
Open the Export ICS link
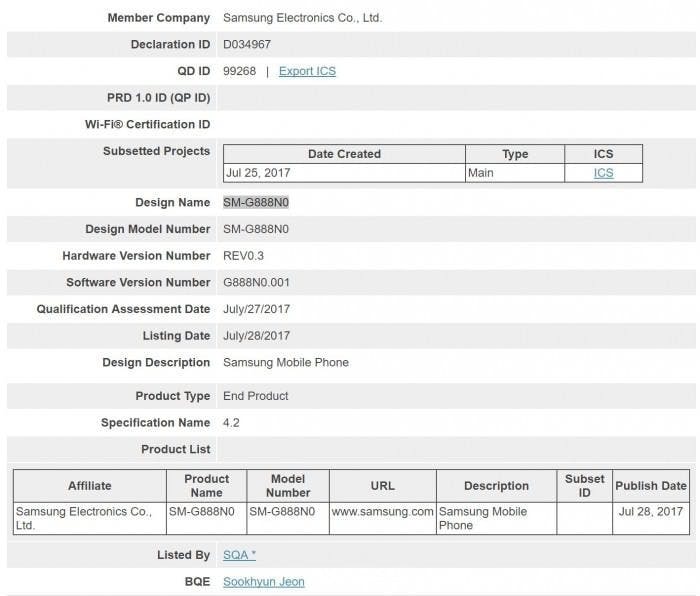(x=307, y=71)
